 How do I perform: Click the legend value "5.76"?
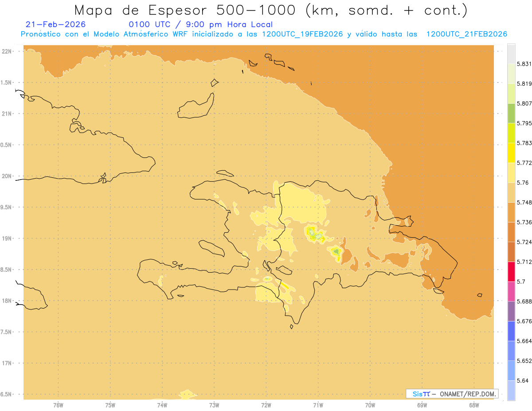point(523,183)
